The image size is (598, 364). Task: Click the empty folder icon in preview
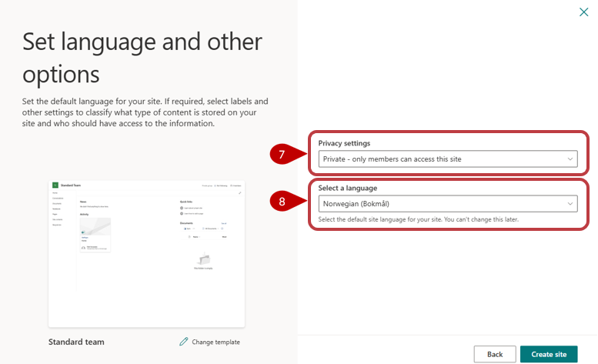(x=204, y=259)
